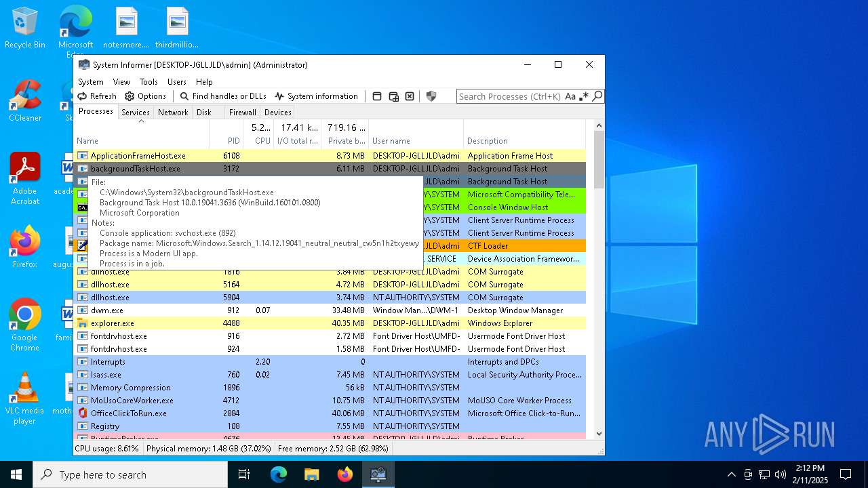Screen dimensions: 868x488
Task: Select the Memory Compression row
Action: pos(330,388)
